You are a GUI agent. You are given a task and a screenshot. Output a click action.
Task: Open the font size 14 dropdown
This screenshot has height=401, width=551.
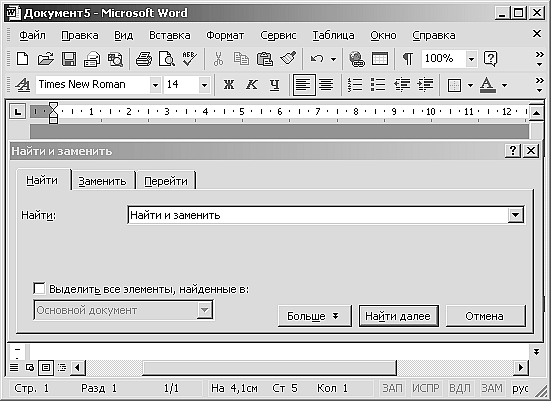click(x=204, y=85)
